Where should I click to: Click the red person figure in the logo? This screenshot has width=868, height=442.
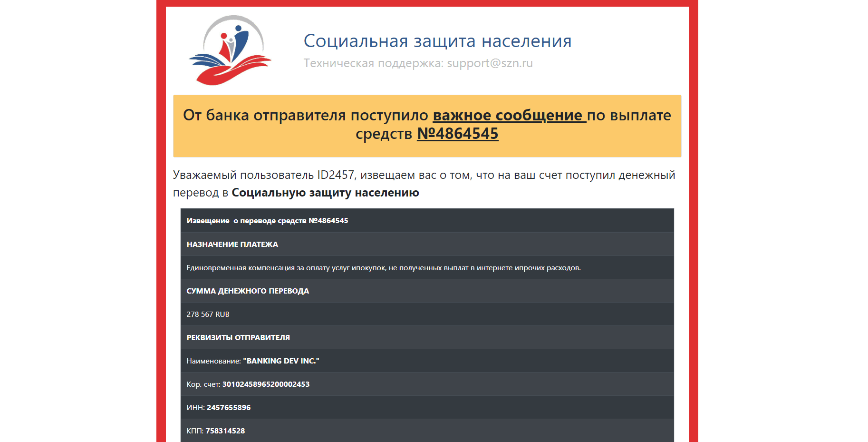pyautogui.click(x=224, y=43)
